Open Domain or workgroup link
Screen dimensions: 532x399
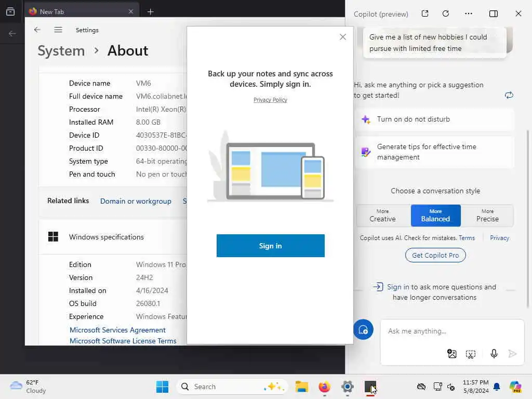pos(136,201)
